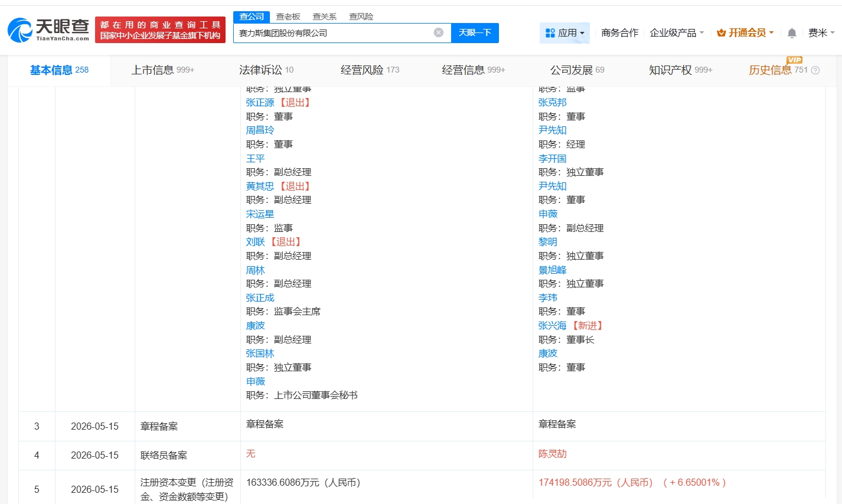Open the 费米 user menu
Image resolution: width=842 pixels, height=504 pixels.
point(821,33)
